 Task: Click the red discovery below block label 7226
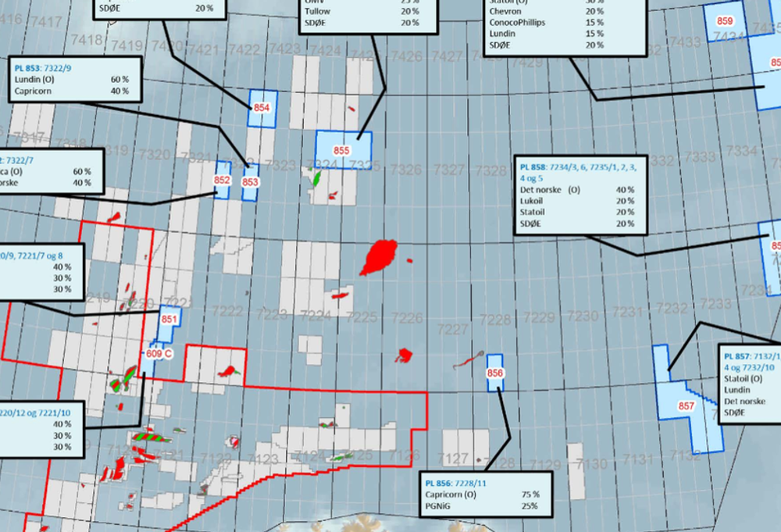coord(404,355)
